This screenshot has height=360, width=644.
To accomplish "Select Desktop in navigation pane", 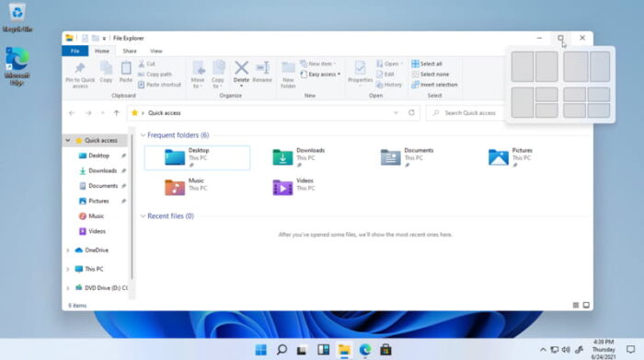I will [98, 156].
